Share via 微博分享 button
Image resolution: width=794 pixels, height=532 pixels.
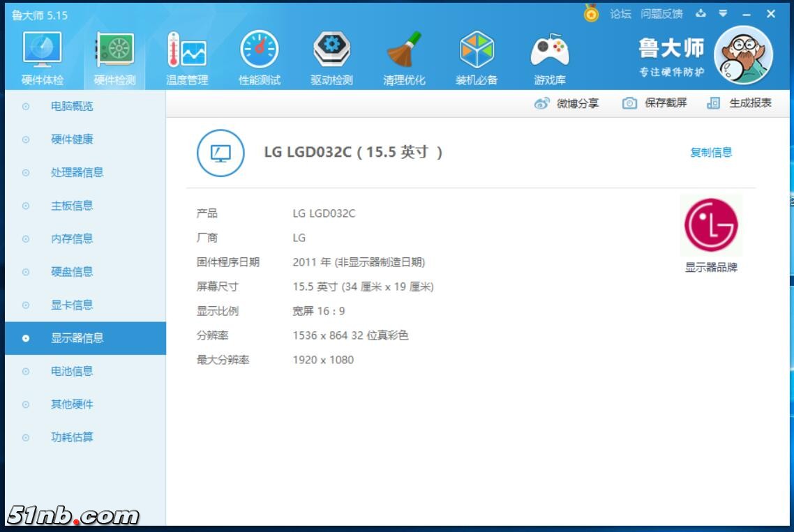(567, 103)
